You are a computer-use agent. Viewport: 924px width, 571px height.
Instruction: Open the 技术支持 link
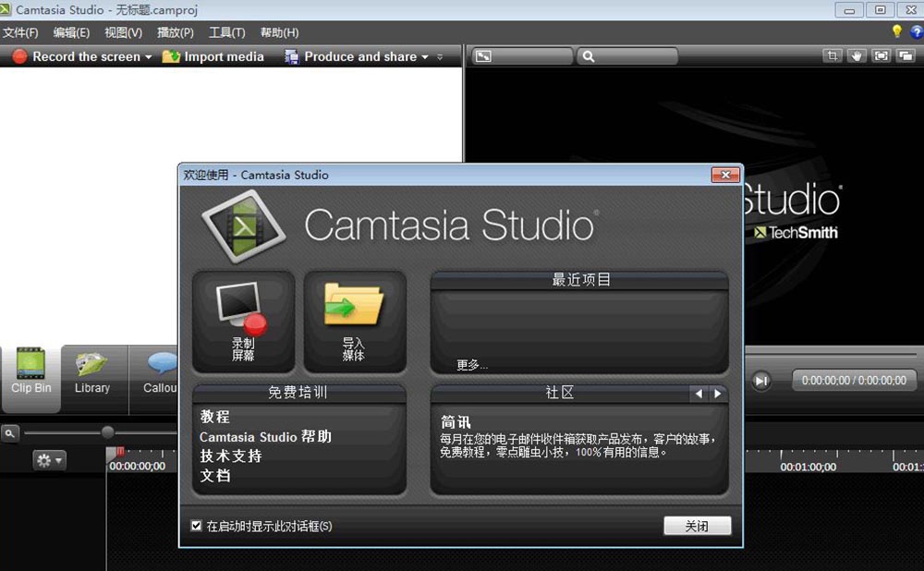tap(231, 456)
